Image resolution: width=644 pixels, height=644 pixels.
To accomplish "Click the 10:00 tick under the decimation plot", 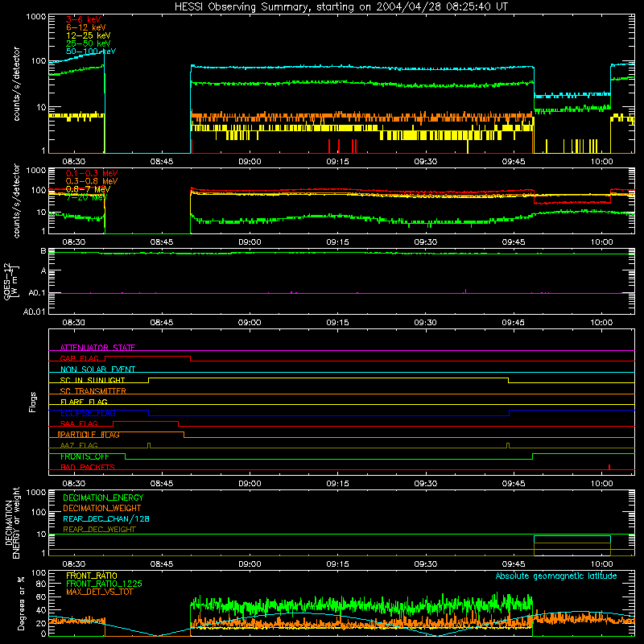I will pyautogui.click(x=601, y=564).
